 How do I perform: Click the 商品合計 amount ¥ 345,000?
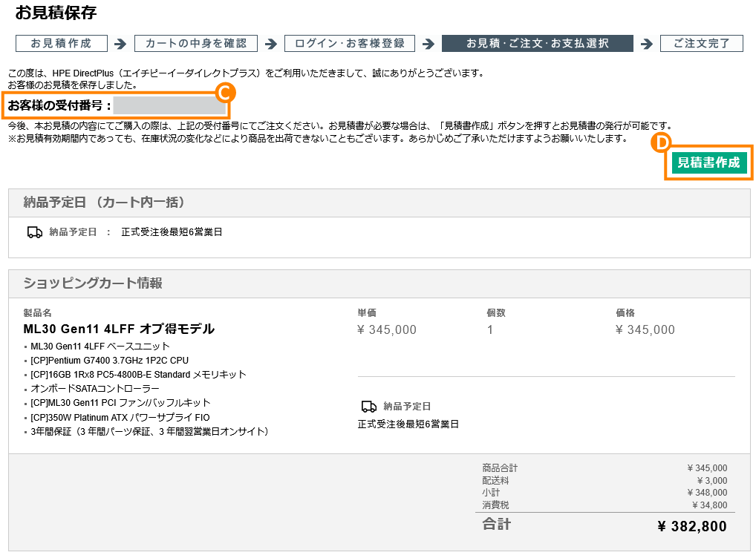(x=707, y=468)
